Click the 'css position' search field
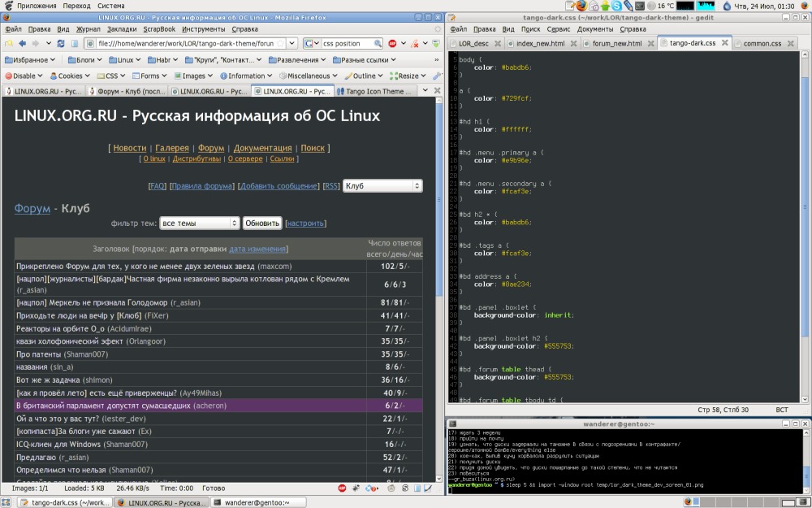Viewport: 812px width, 508px height. point(347,44)
